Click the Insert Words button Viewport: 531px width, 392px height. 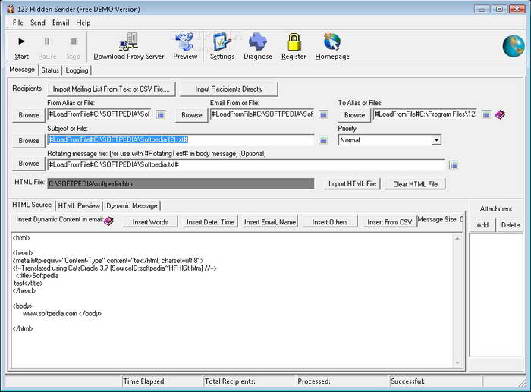coord(150,222)
